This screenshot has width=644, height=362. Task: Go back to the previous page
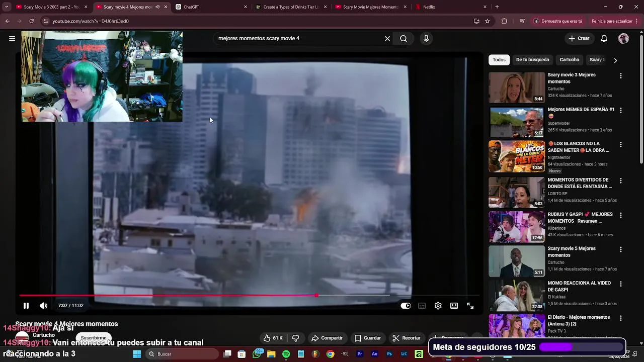click(7, 21)
